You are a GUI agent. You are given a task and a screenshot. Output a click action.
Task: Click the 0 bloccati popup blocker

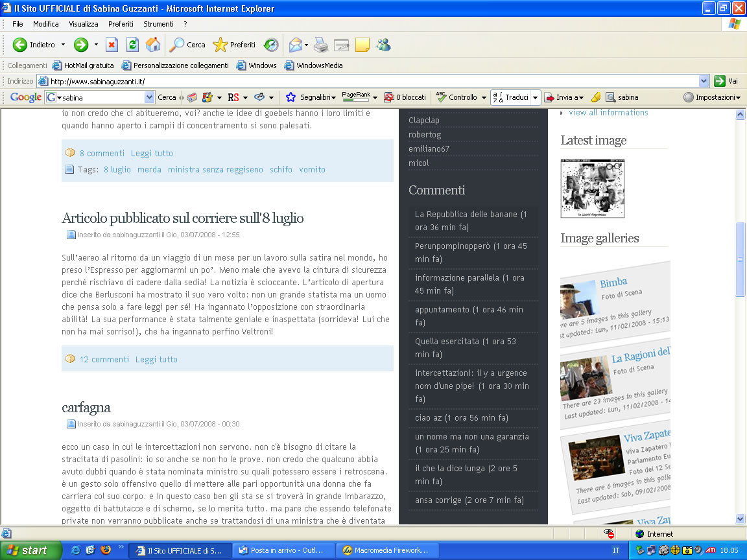(405, 97)
